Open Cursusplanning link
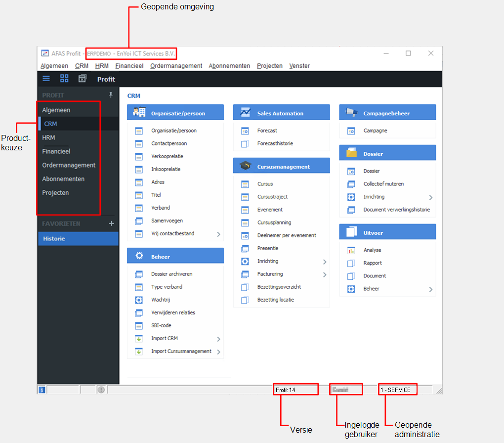 [274, 222]
